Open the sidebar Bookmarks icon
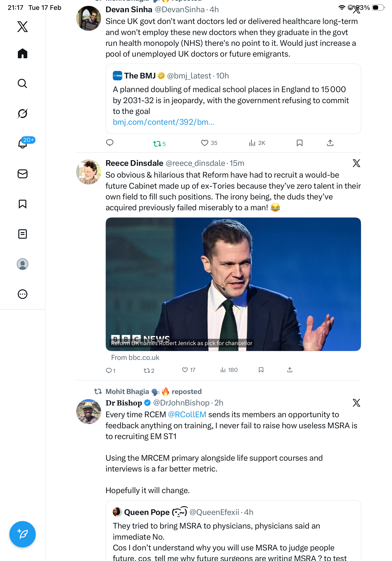The image size is (392, 561). click(23, 204)
